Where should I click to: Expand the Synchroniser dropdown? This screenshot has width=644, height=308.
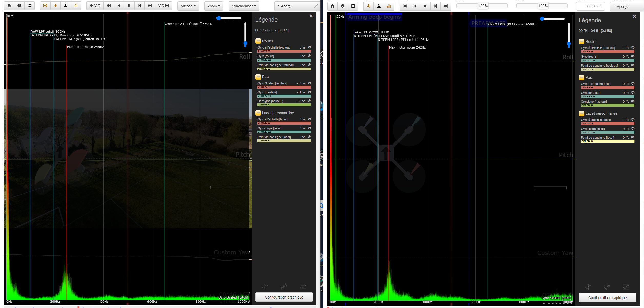pos(244,6)
